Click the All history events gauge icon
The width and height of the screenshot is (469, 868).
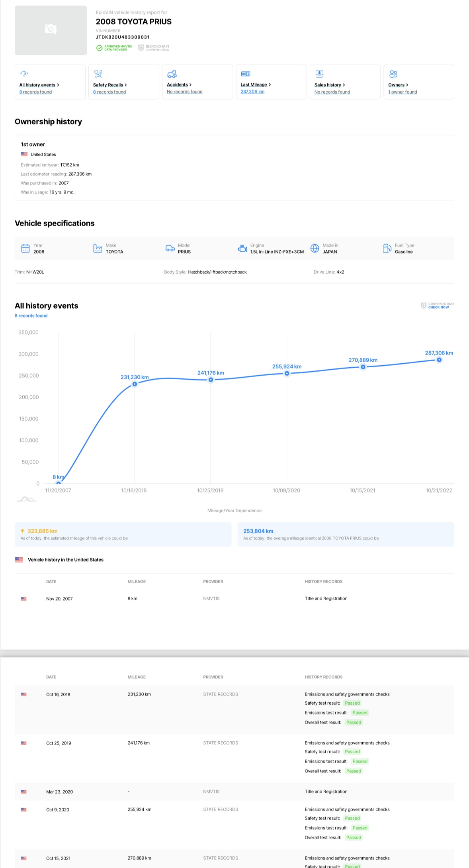[x=24, y=74]
